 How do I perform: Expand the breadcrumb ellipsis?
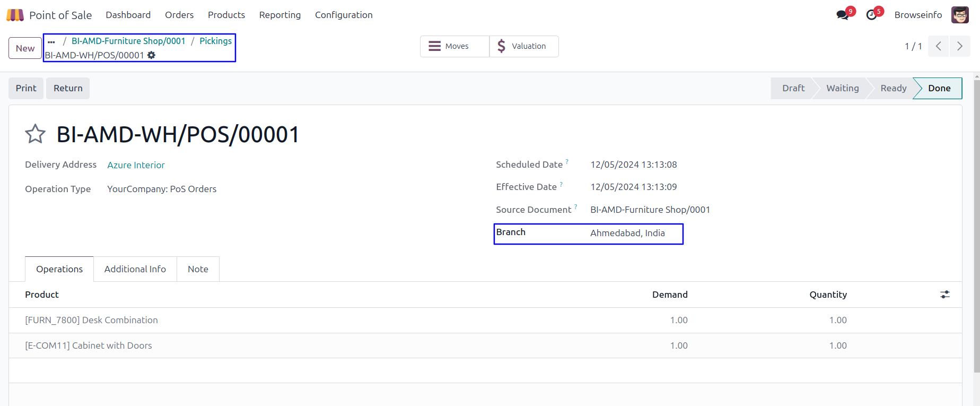point(51,41)
